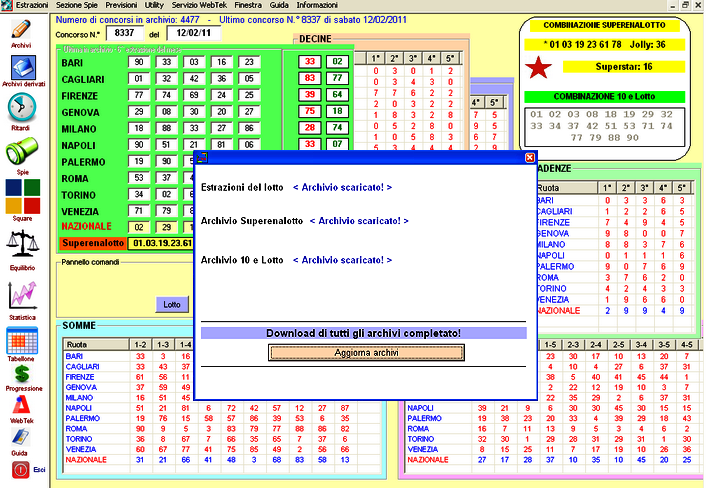Open the Previsioni menu
The height and width of the screenshot is (488, 706).
[x=121, y=5]
